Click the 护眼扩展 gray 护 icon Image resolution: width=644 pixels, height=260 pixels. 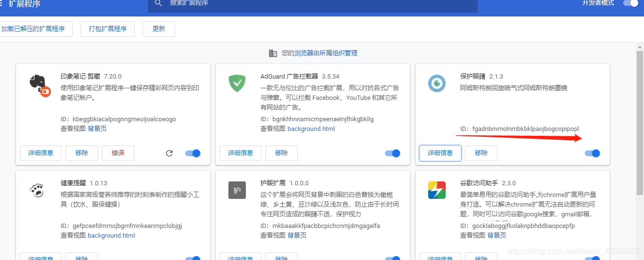[237, 190]
